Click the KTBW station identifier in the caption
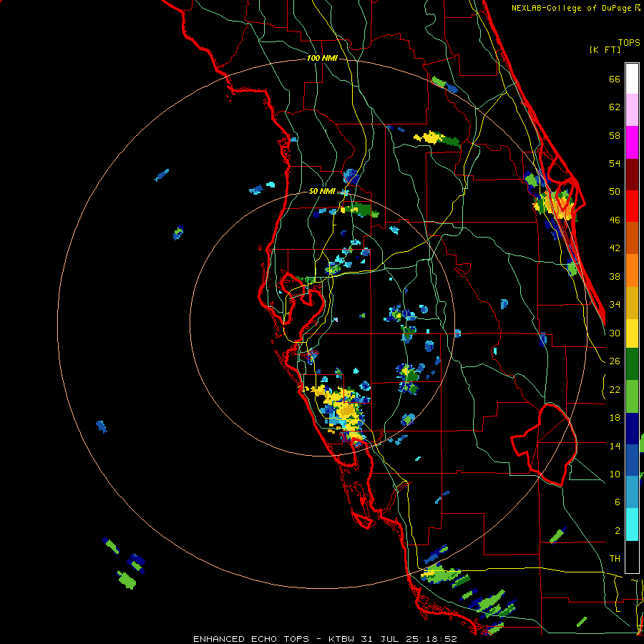Screen dimensions: 644x644 coord(341,639)
